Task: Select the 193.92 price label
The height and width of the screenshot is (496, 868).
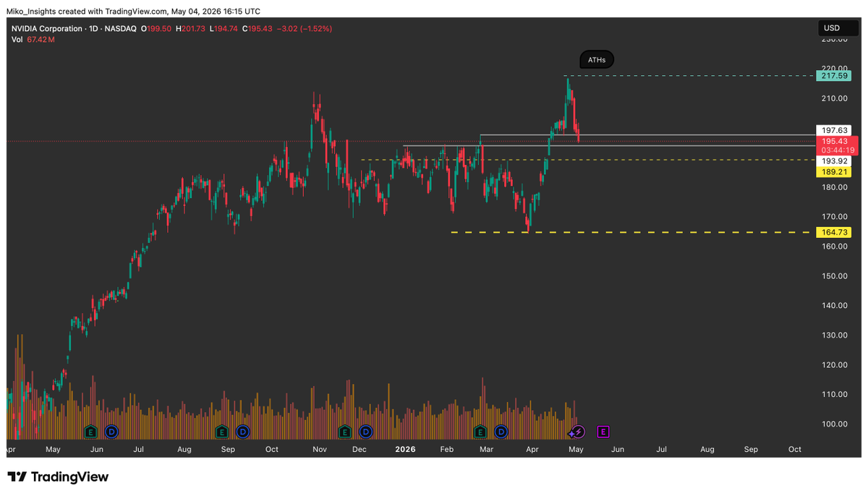Action: click(835, 161)
